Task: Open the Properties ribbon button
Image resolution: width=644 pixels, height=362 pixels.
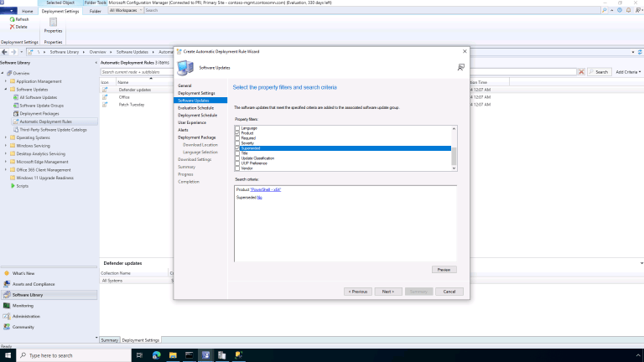Action: 53,25
